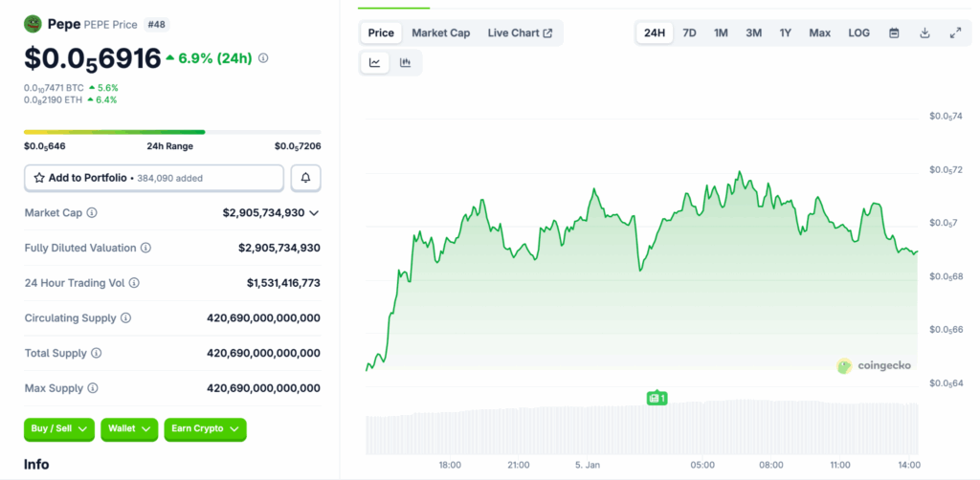Open the Live Chart tab
980x480 pixels.
coord(520,33)
